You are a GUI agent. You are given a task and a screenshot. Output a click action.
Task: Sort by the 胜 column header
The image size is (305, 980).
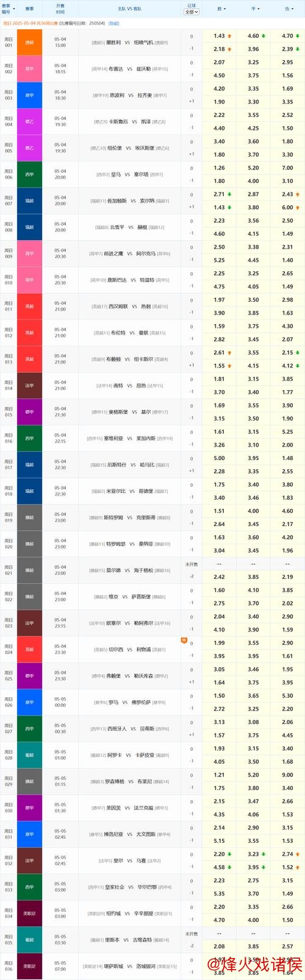[221, 9]
